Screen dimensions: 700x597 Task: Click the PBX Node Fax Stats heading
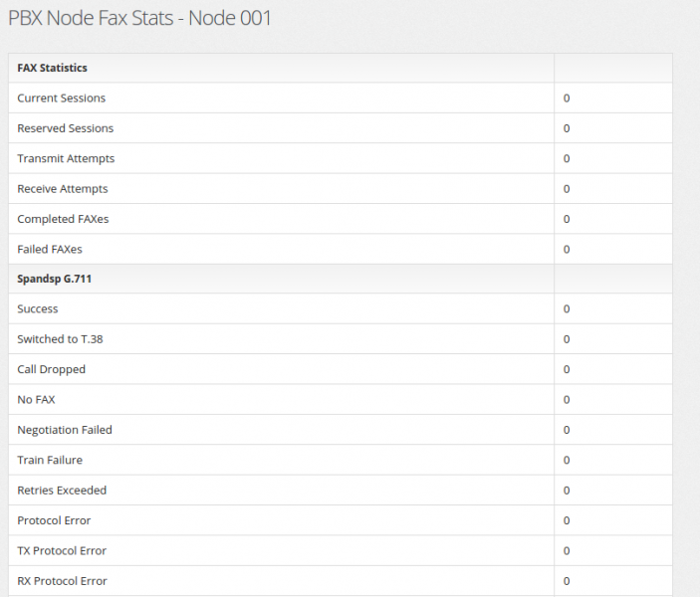pyautogui.click(x=139, y=18)
